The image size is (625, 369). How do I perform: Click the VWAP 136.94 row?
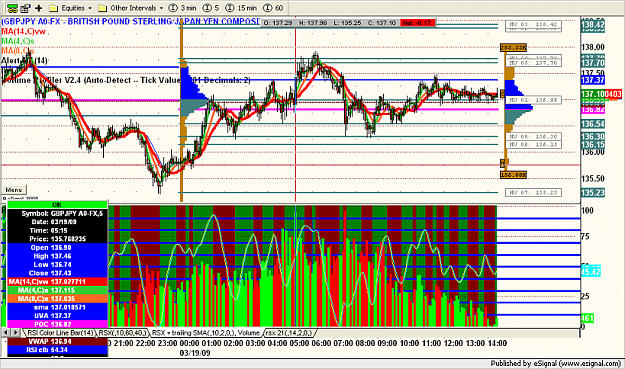57,342
